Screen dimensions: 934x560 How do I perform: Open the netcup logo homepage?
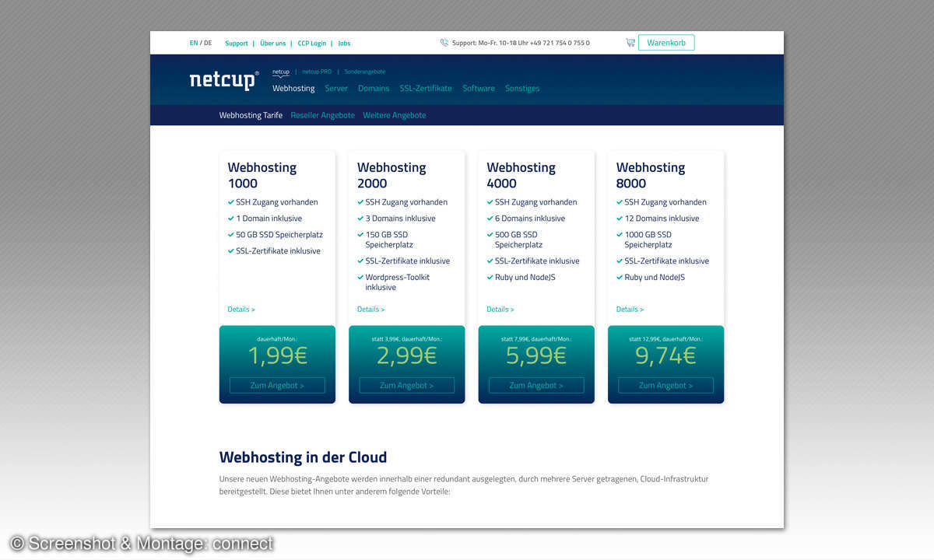click(224, 80)
